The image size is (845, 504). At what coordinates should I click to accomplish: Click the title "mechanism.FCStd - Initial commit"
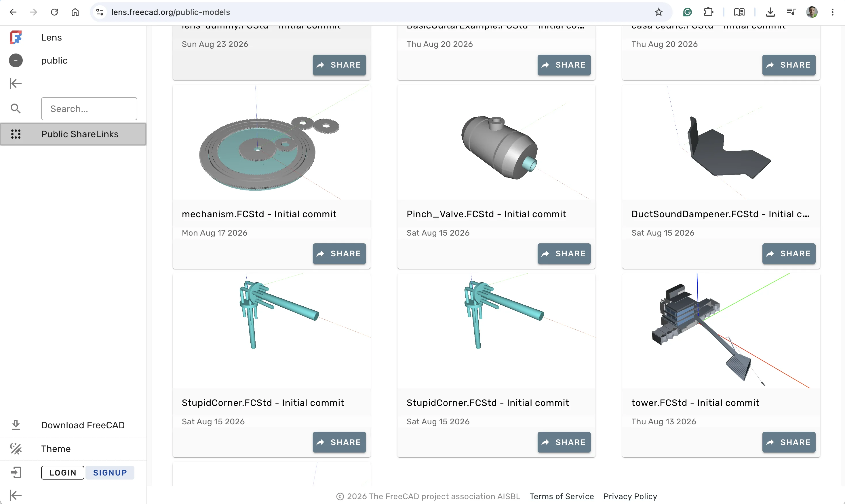point(259,214)
